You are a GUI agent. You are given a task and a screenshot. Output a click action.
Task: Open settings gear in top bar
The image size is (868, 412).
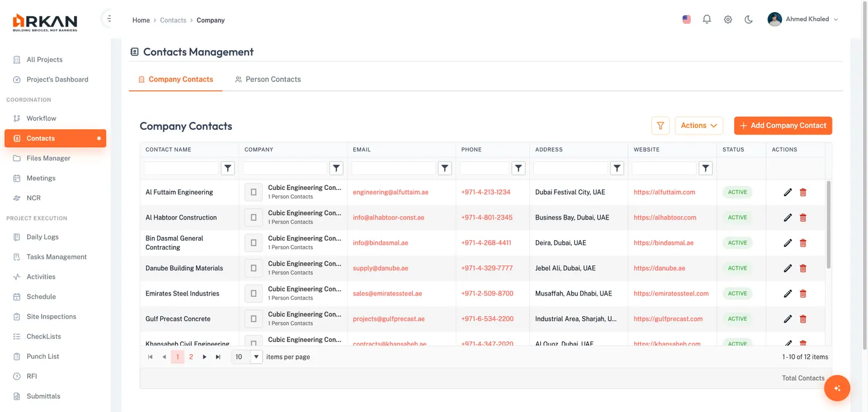click(728, 19)
